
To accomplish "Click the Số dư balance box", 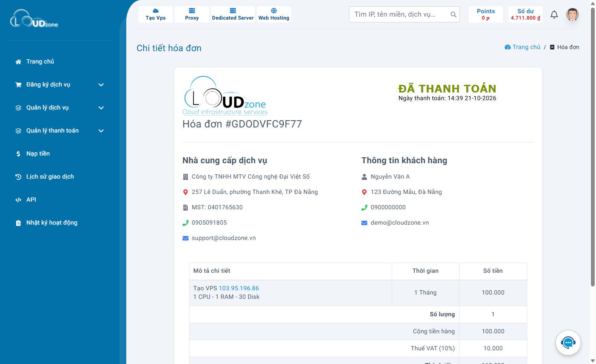I will point(526,14).
